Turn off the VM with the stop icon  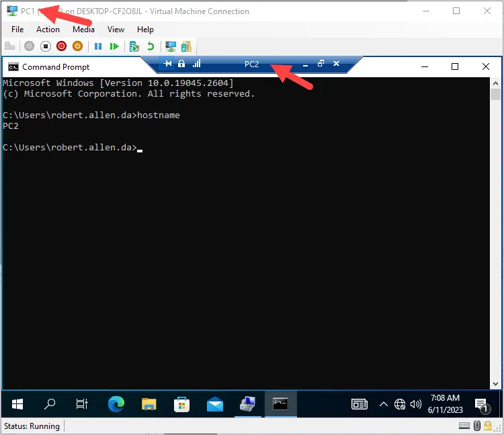(x=46, y=46)
